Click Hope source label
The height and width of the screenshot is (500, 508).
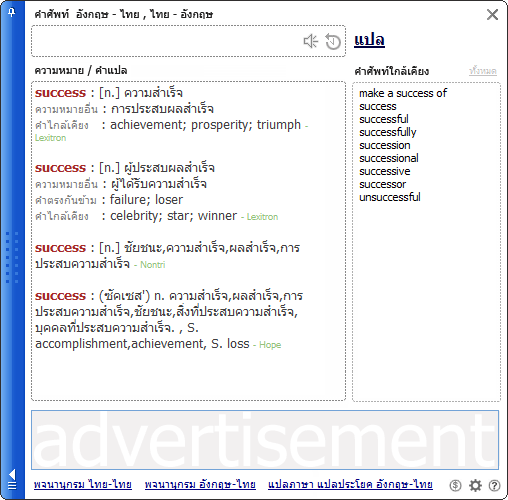[x=270, y=345]
